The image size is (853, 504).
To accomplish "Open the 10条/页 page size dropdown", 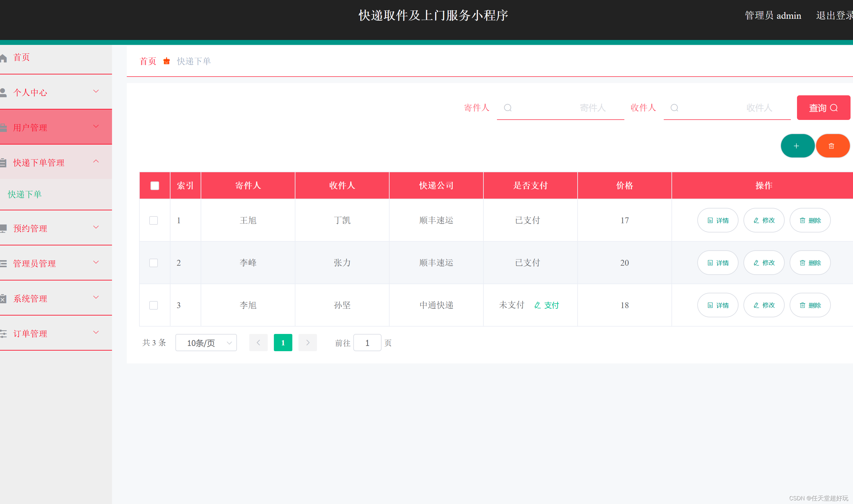I will 206,343.
